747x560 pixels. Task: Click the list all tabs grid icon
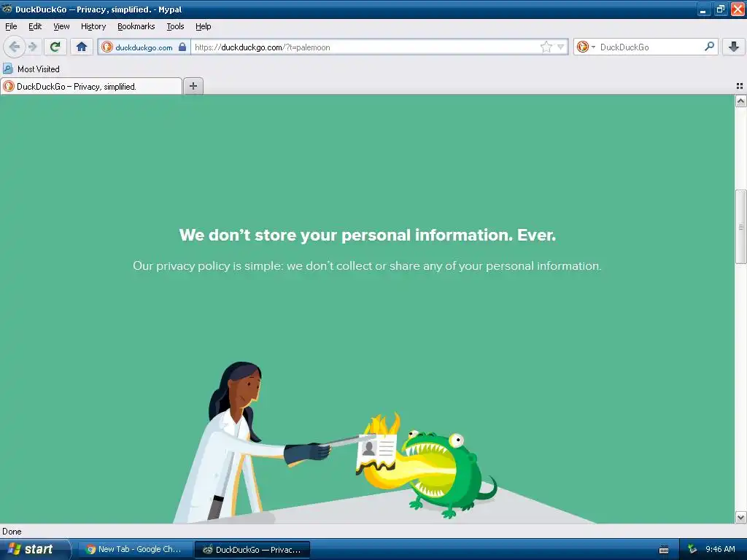(740, 86)
